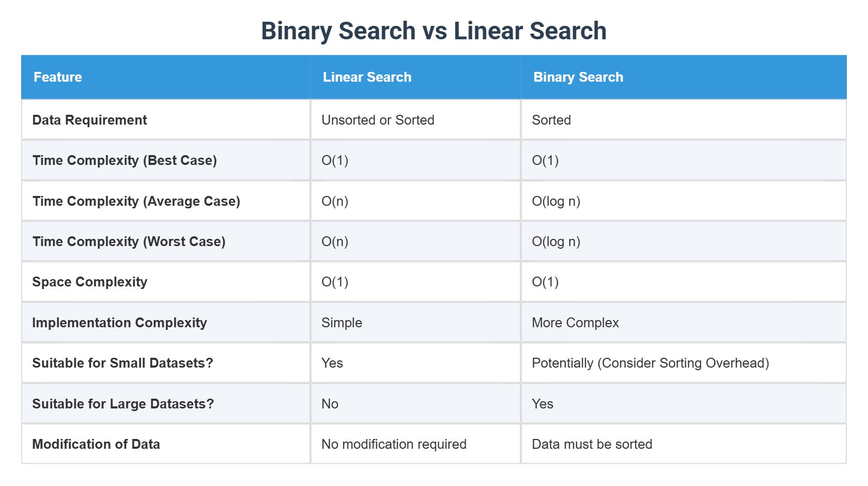Select 'Suitable for Large Datasets?' label
The height and width of the screenshot is (486, 868).
(x=123, y=404)
